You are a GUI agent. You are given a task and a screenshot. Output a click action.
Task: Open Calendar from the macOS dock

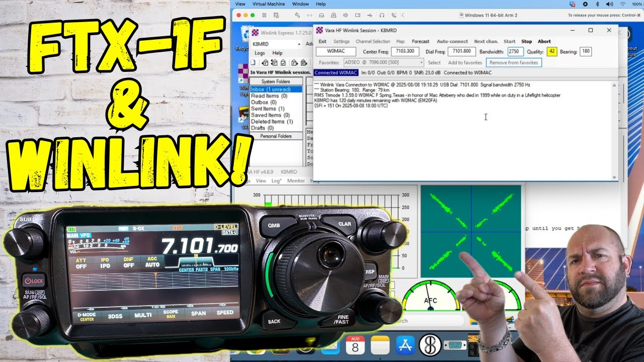coord(356,345)
